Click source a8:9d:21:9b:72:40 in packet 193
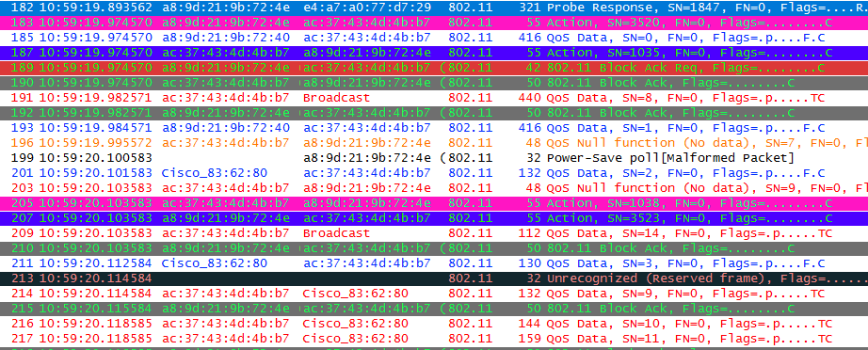The height and width of the screenshot is (350, 868). tap(226, 128)
